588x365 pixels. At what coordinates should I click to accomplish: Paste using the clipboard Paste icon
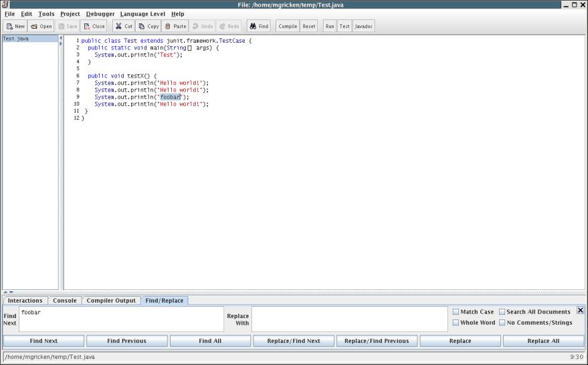[168, 27]
